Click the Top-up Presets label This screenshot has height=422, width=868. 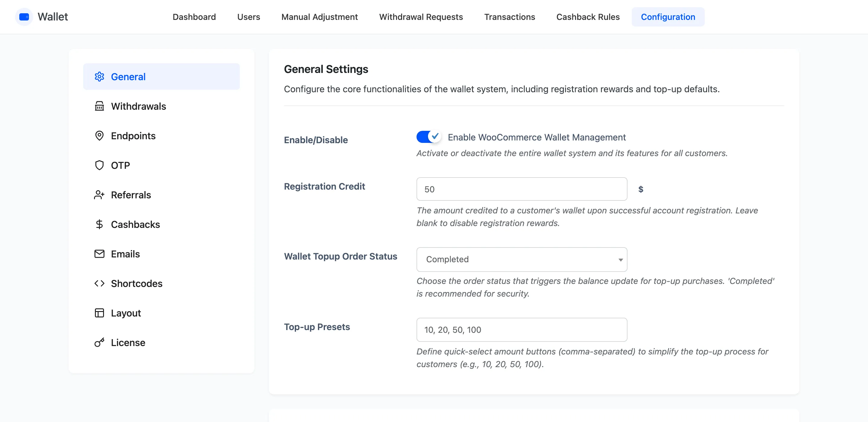[317, 327]
